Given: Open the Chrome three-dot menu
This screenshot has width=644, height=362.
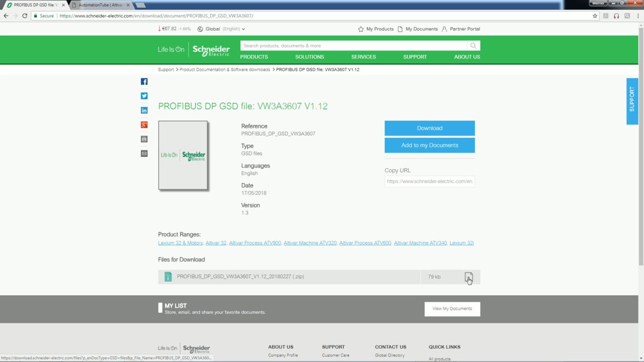Looking at the screenshot, I should pos(637,16).
